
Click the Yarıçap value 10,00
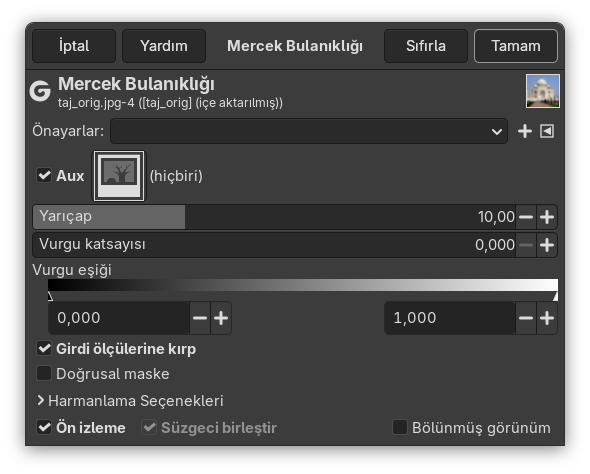496,217
